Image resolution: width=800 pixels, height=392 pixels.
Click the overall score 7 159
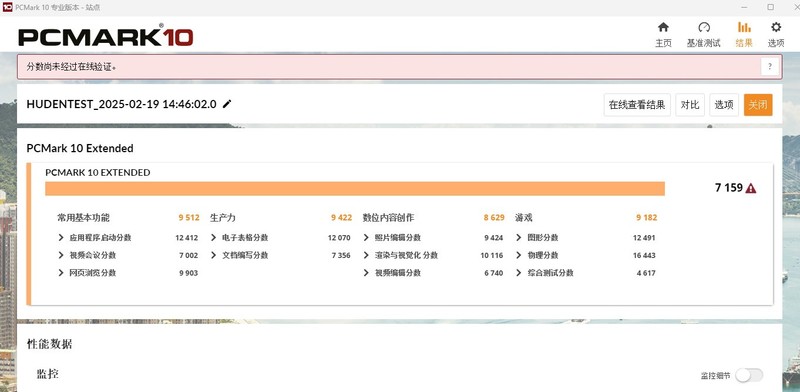(x=729, y=188)
